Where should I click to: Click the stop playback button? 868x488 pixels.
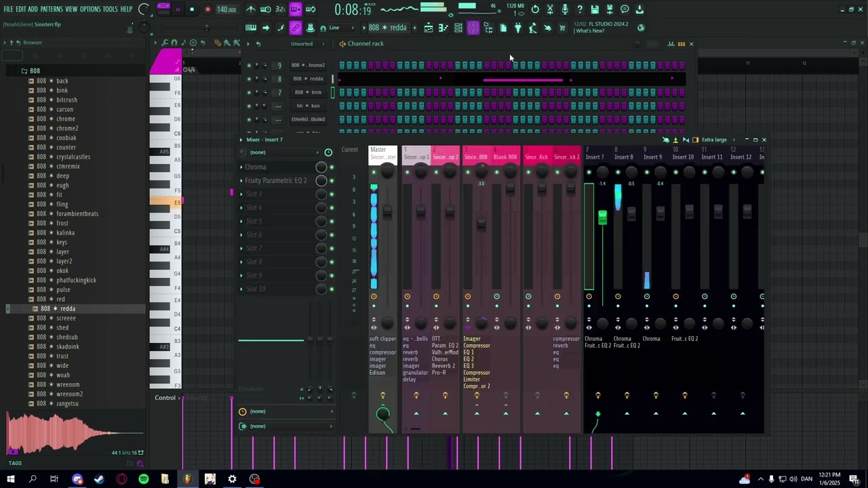click(x=192, y=9)
